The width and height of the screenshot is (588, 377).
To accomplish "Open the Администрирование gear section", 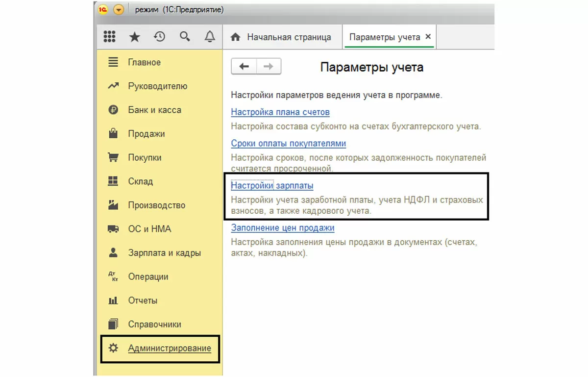I will coord(169,349).
